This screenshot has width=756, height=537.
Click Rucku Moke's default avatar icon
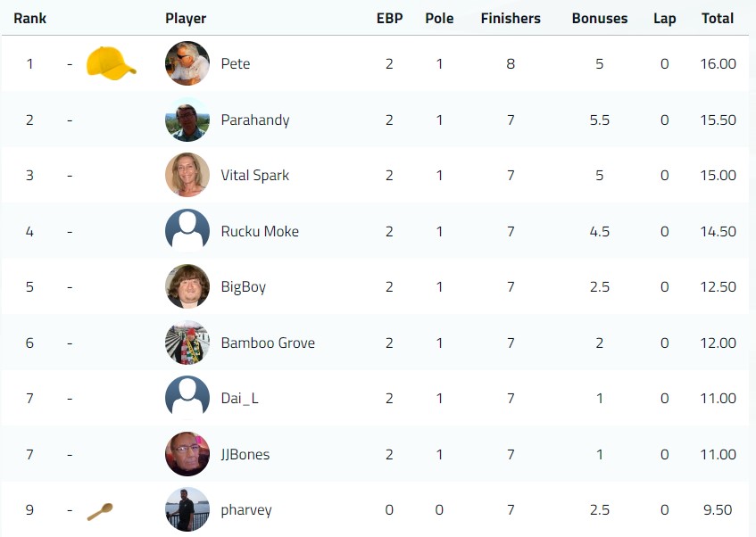click(x=187, y=231)
